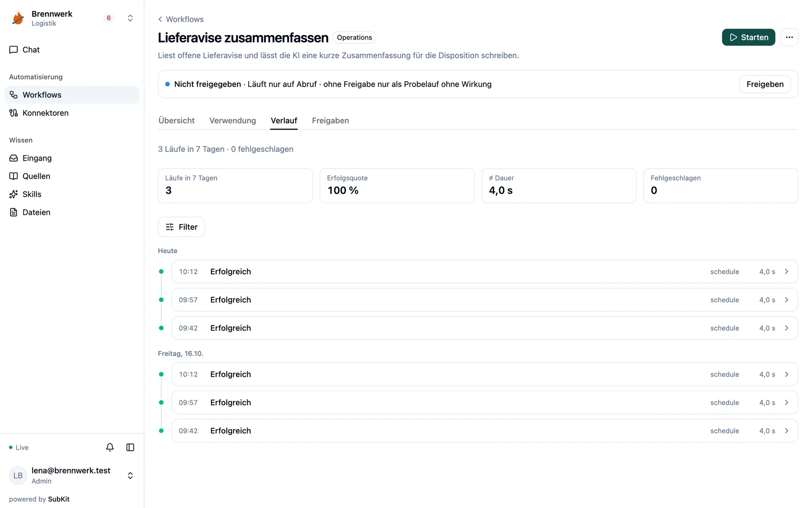This screenshot has width=812, height=508.
Task: Open notifications bell
Action: pyautogui.click(x=110, y=448)
